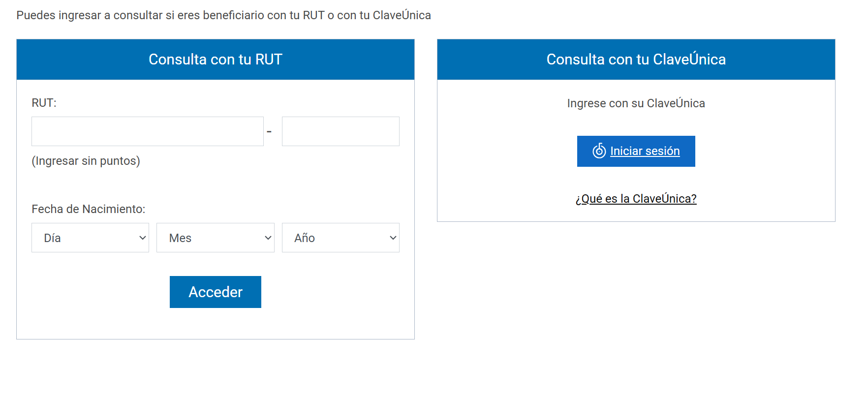Open the ¿Qué es la ClaveÚnica? link
This screenshot has height=399, width=868.
[x=636, y=199]
